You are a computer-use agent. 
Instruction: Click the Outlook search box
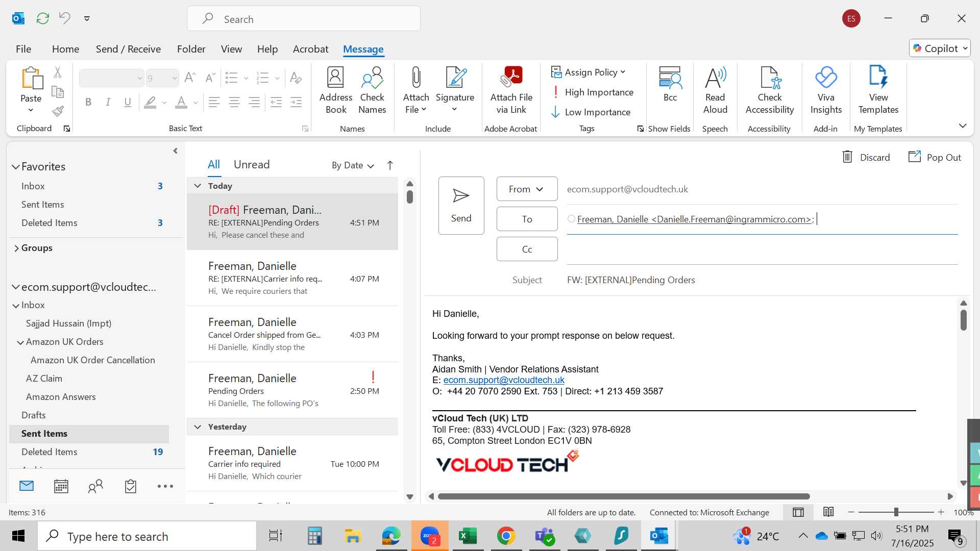304,19
